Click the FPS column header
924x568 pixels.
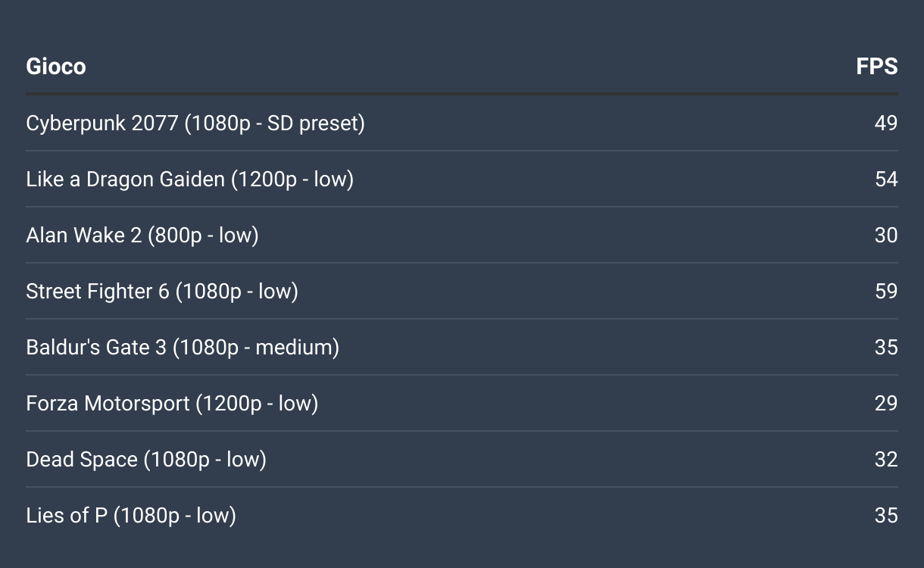[x=877, y=67]
